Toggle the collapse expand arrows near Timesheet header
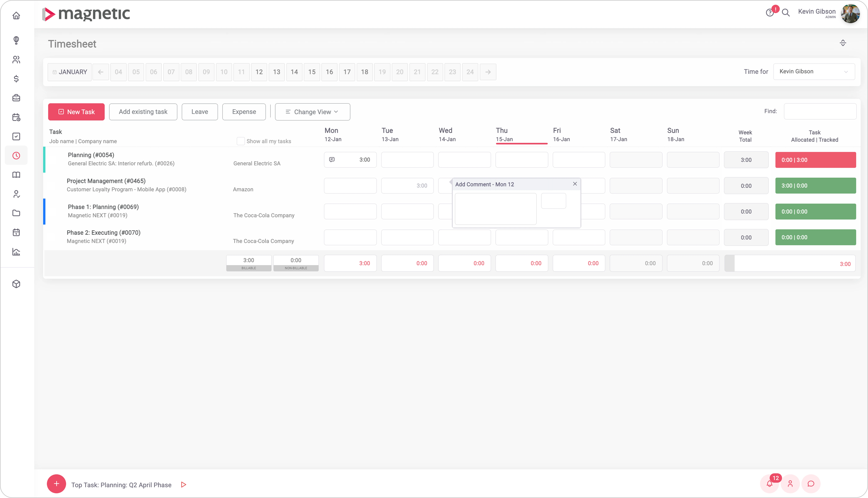 (x=843, y=43)
